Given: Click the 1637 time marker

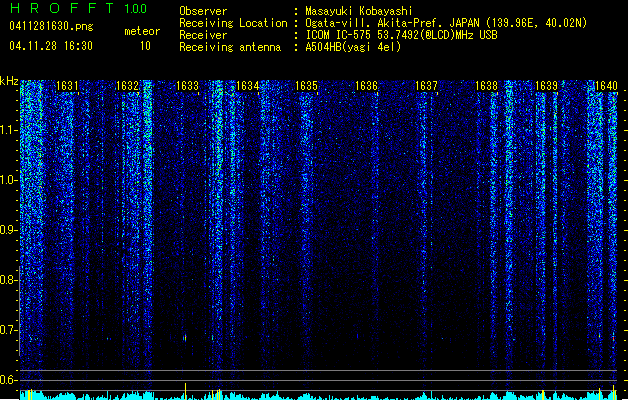Looking at the screenshot, I should coord(426,86).
